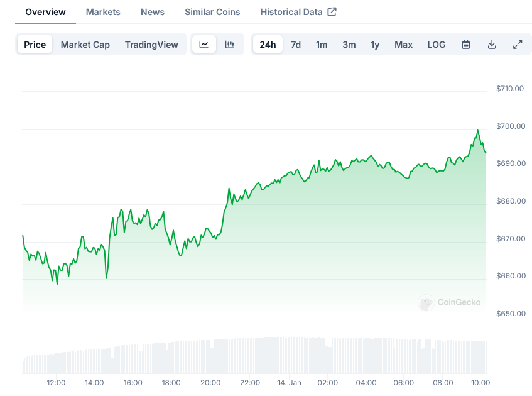
Task: Click external link icon beside Historical Data
Action: [332, 12]
